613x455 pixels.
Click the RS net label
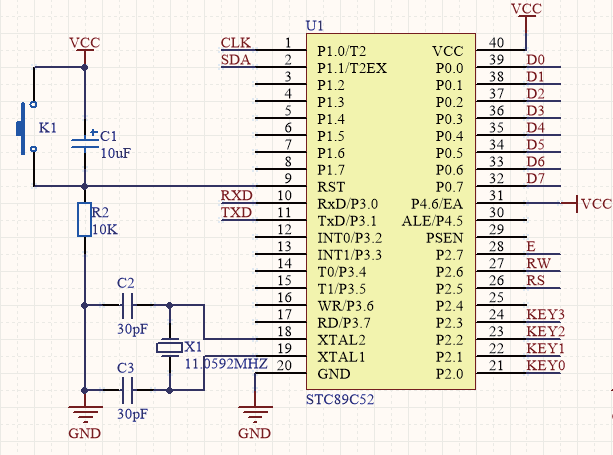point(536,281)
